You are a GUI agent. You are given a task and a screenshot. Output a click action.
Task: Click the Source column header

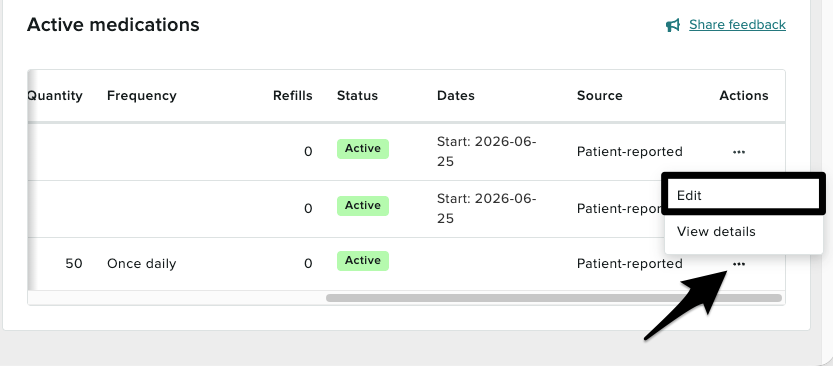tap(600, 96)
